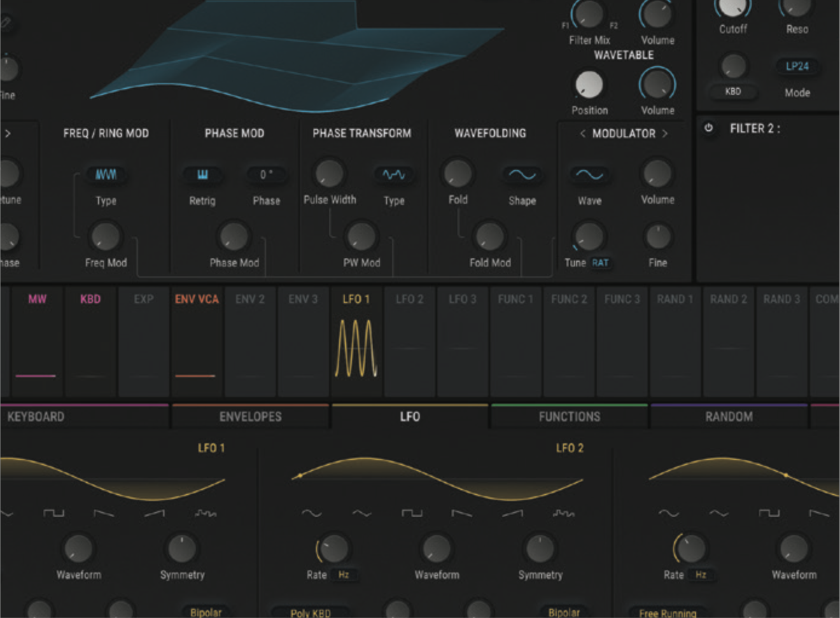Select the Phase Transform Type waveform icon
The image size is (840, 618).
click(393, 176)
